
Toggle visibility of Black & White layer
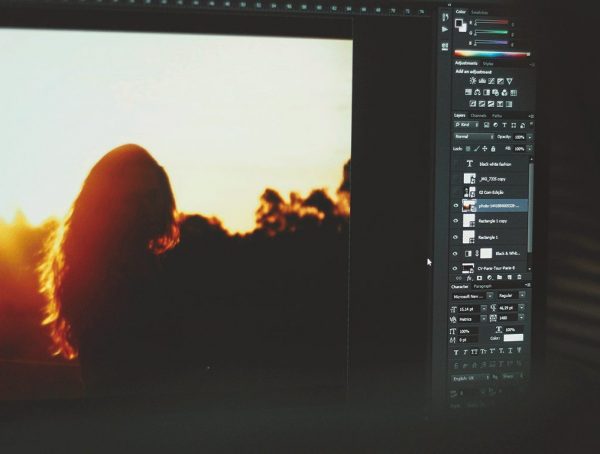pos(457,253)
